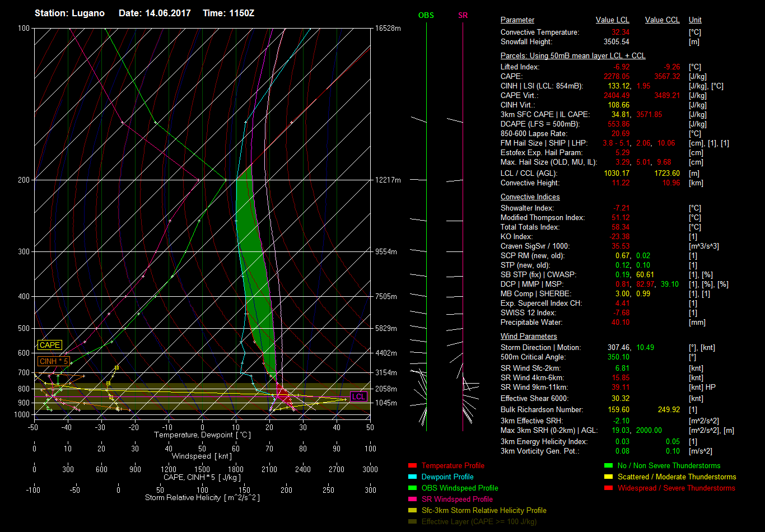The image size is (765, 532).
Task: Select the green OBS wind column header
Action: (426, 15)
